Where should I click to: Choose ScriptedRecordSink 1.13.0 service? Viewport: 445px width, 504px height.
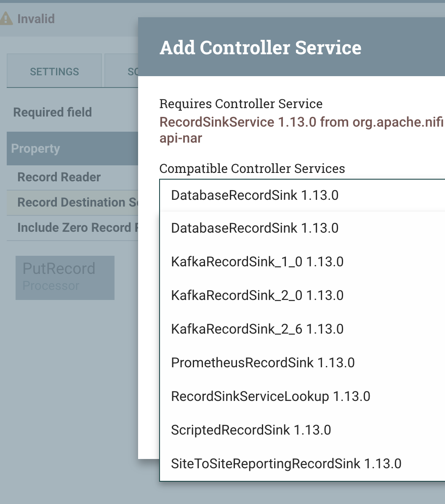(251, 430)
